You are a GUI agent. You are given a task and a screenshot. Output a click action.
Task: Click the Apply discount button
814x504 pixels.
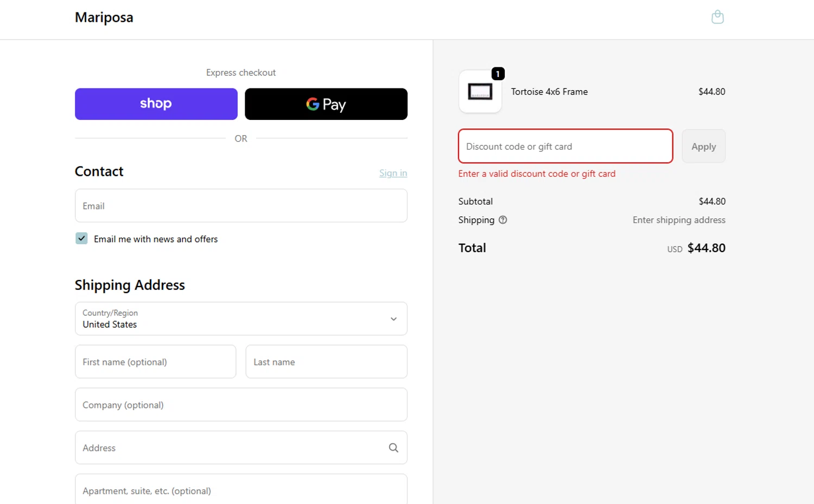[703, 146]
